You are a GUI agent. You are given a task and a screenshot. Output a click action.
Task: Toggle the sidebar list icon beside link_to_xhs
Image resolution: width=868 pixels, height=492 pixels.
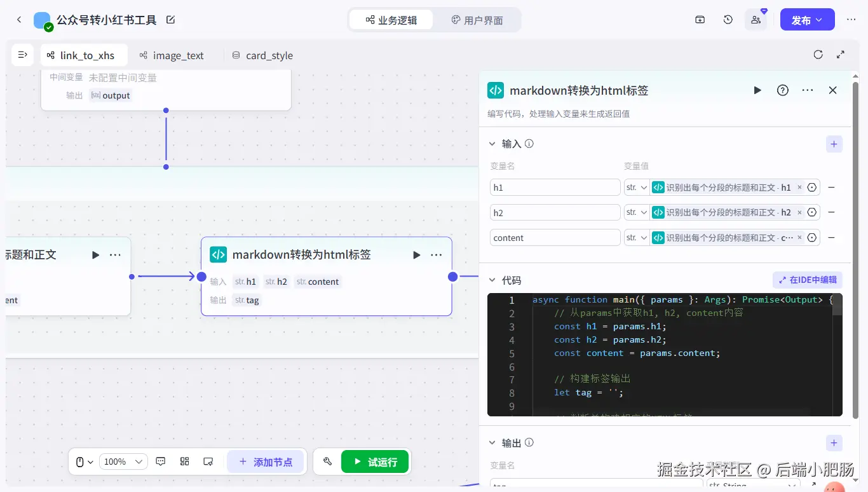23,55
